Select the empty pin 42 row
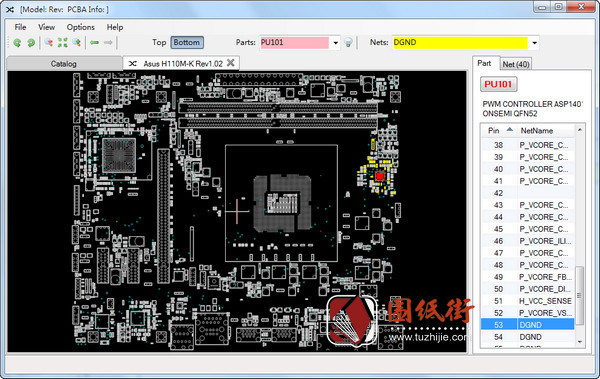600x379 pixels. tap(528, 193)
